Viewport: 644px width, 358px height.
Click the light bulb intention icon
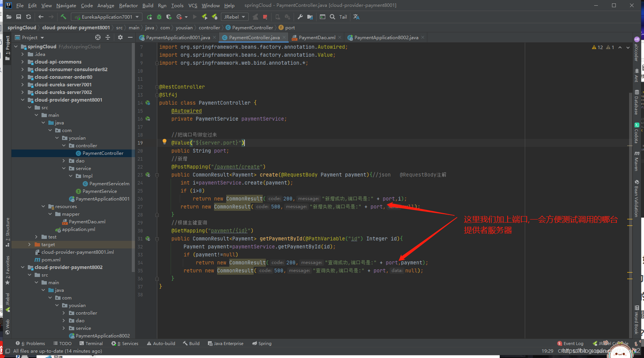(x=165, y=142)
